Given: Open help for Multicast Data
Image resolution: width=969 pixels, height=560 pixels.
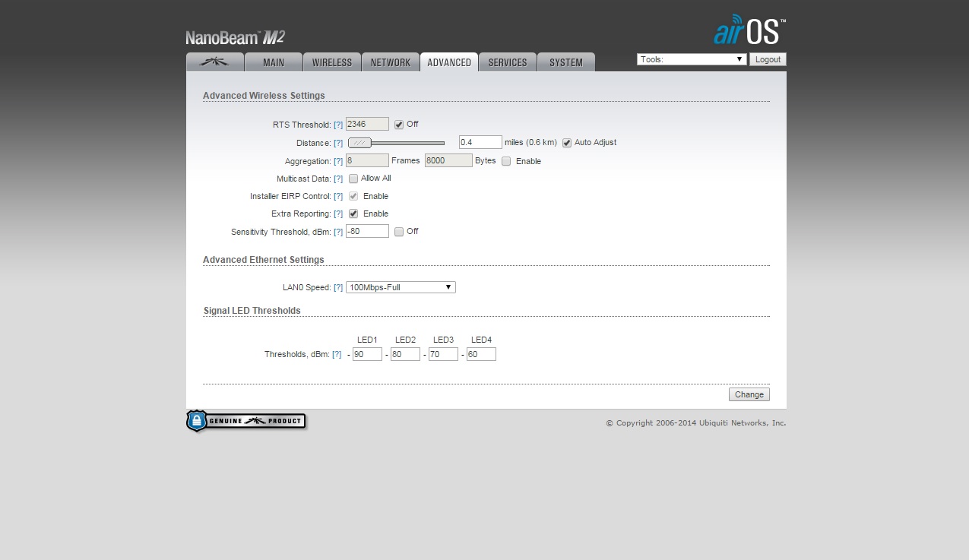Looking at the screenshot, I should (338, 179).
